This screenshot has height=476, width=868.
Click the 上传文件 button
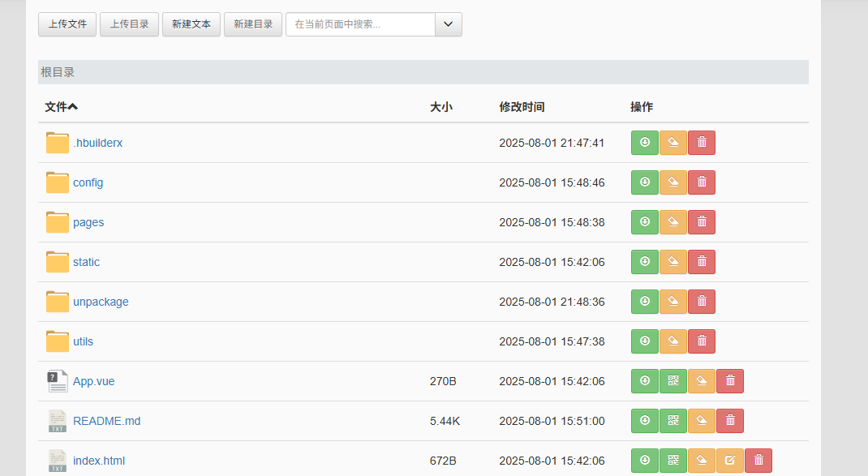(x=67, y=24)
